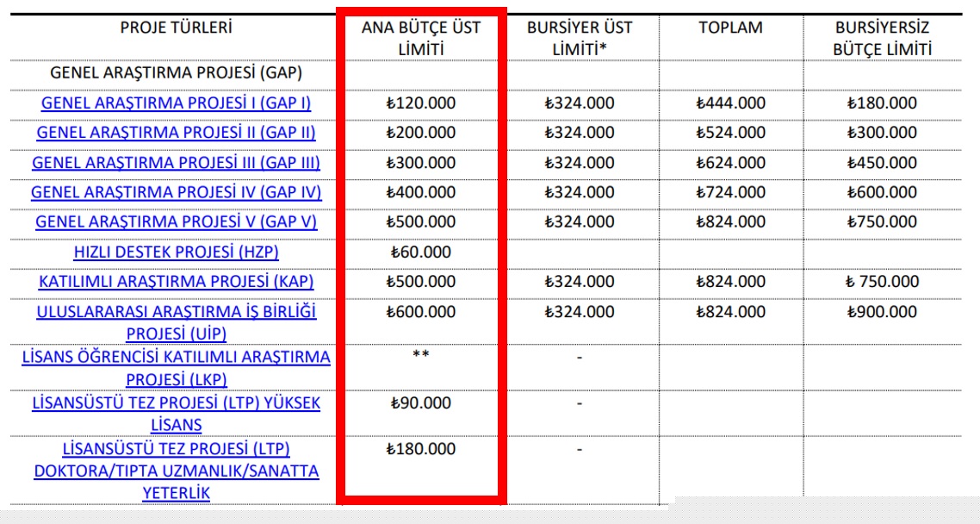Click the PROJE TÜRLERİ column header

coord(176,28)
